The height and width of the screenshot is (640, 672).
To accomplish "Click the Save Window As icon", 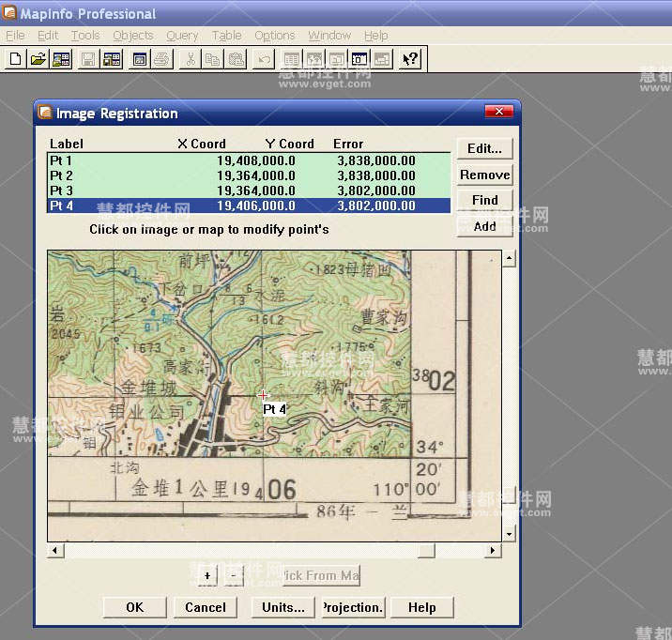I will pyautogui.click(x=139, y=59).
